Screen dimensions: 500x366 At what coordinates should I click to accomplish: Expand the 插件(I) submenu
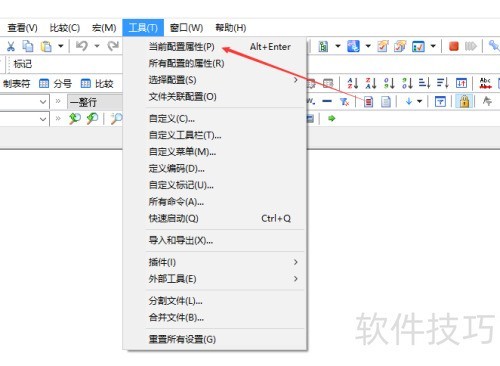click(x=215, y=262)
